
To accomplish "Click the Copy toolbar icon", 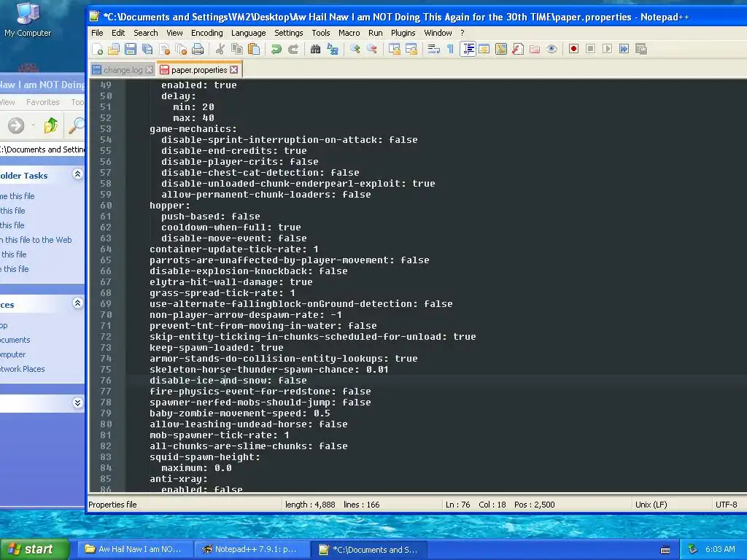I will pyautogui.click(x=237, y=49).
